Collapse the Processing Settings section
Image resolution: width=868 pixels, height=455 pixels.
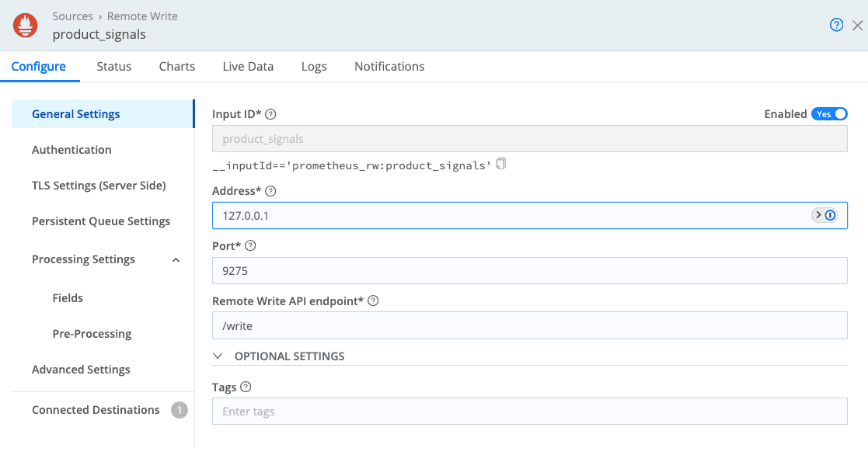(x=176, y=259)
